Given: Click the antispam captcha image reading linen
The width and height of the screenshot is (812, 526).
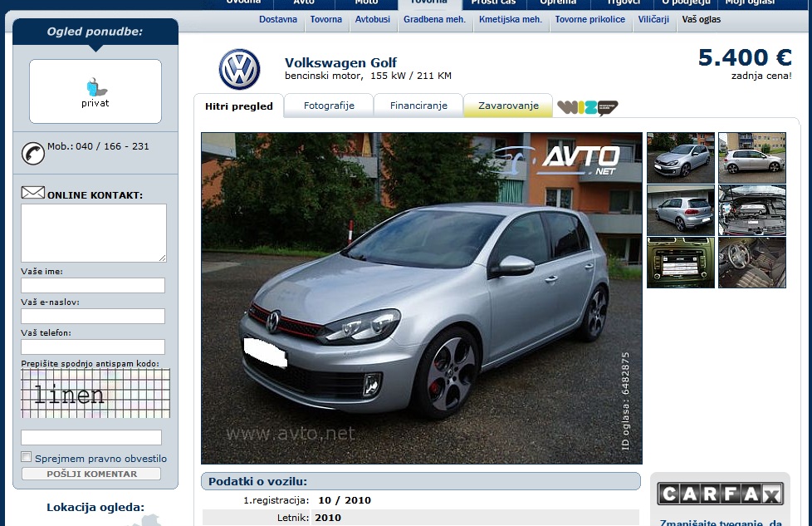Looking at the screenshot, I should pyautogui.click(x=95, y=393).
